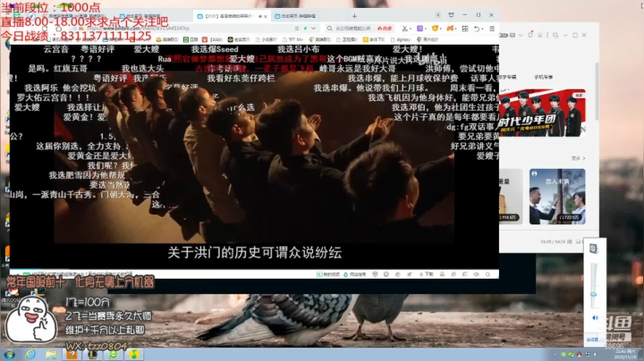The height and width of the screenshot is (361, 644).
Task: Click the speaker mute icon in browser status bar
Action: pyautogui.click(x=476, y=274)
